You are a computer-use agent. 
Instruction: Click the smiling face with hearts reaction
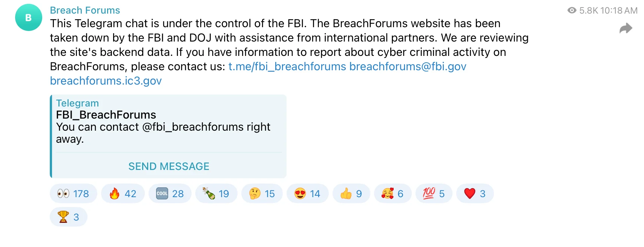pyautogui.click(x=393, y=194)
